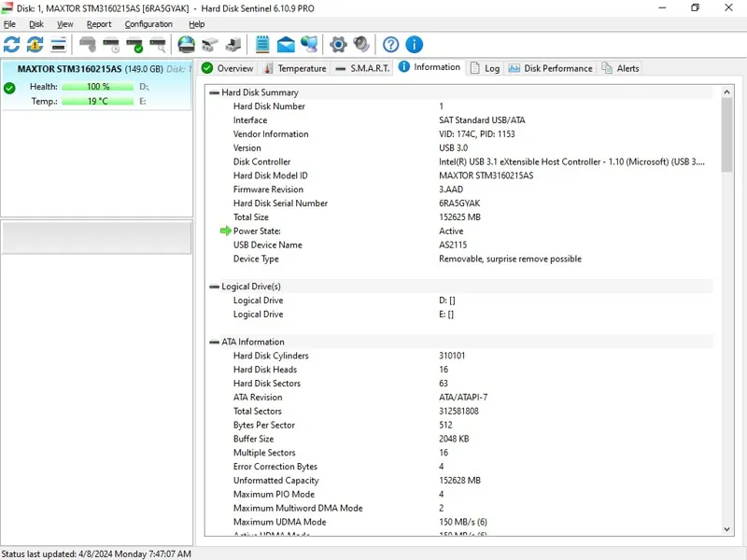Image resolution: width=747 pixels, height=560 pixels.
Task: Click the drive and computer toolbar icon
Action: point(233,45)
